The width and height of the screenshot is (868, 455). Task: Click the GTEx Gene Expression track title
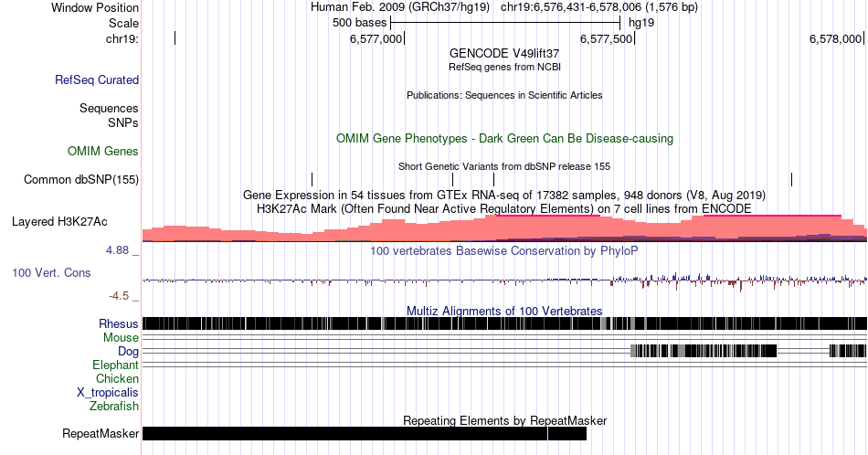click(504, 195)
